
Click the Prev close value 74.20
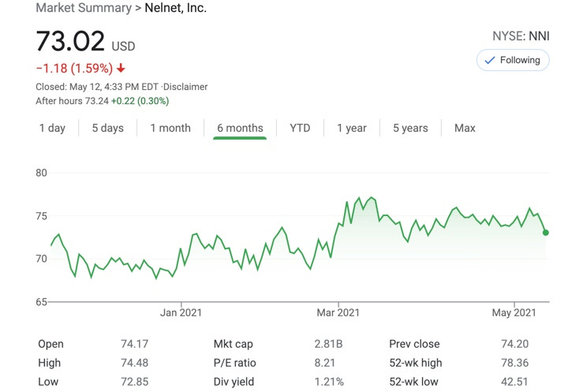coord(514,344)
